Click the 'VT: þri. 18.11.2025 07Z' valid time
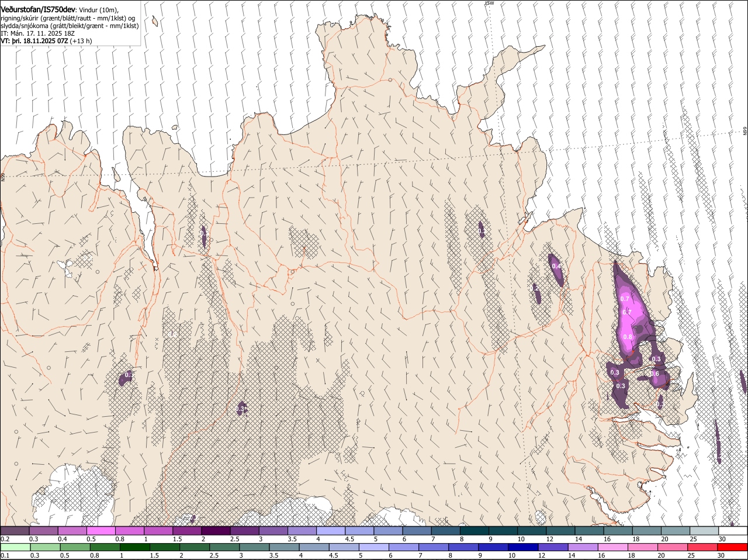This screenshot has height=560, width=748. coord(34,41)
